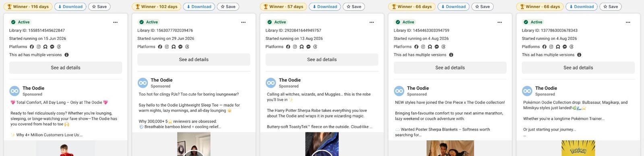The height and width of the screenshot is (156, 644).
Task: Click Messenger platform icon in the 13 Aug 2026 ad
Action: [x=308, y=47]
